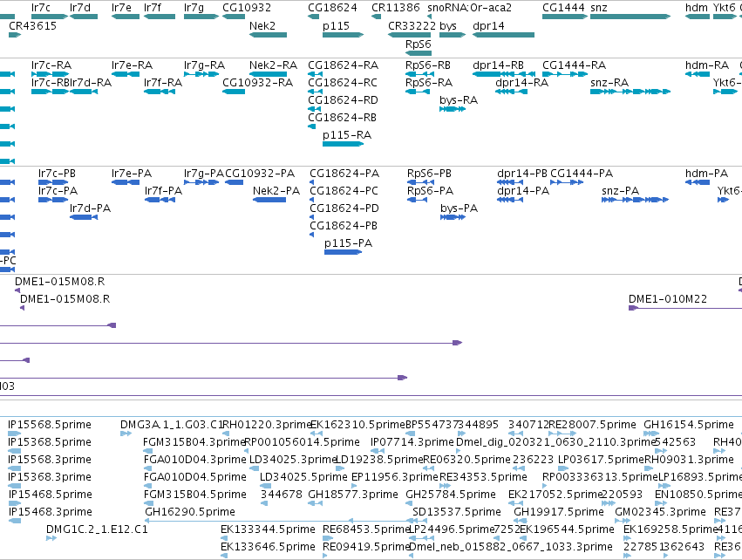Select the dpr14-PA protein label
The image size is (742, 560).
click(x=523, y=191)
